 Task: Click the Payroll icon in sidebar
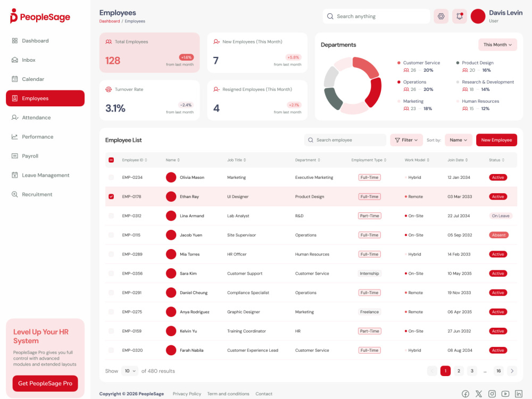pos(14,156)
